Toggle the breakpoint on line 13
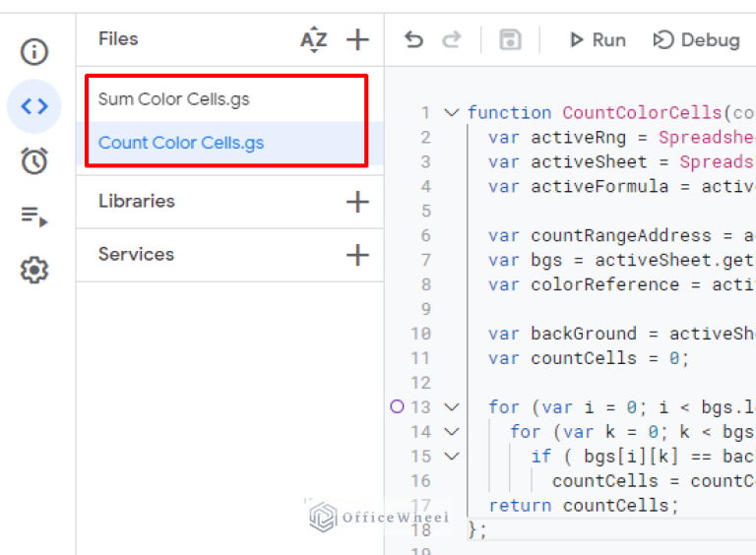Image resolution: width=756 pixels, height=555 pixels. pos(397,406)
